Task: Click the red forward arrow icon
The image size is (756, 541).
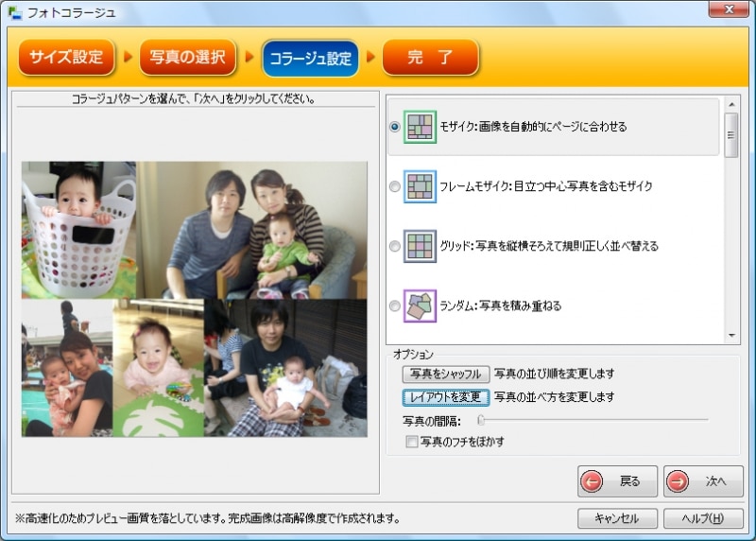Action: (x=678, y=481)
